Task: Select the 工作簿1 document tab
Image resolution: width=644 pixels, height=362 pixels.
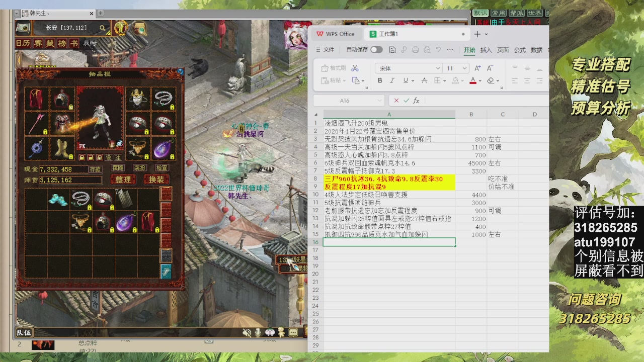Action: [x=418, y=34]
